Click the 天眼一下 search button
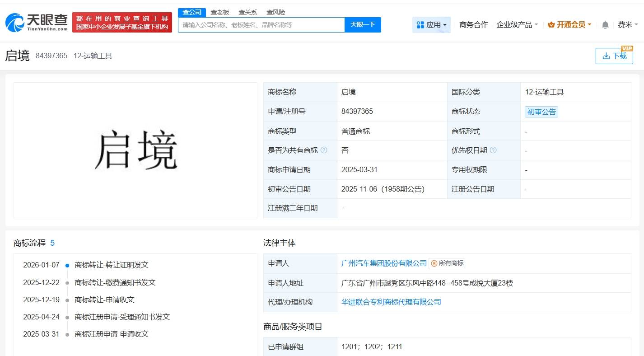Screen dimensions: 644x356 tap(363, 25)
